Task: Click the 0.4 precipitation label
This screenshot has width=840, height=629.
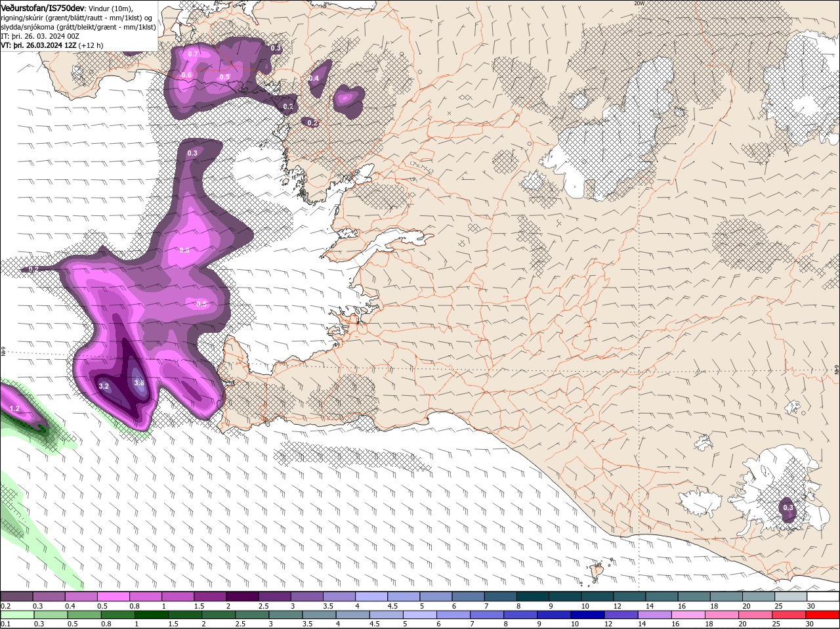Action: point(314,78)
